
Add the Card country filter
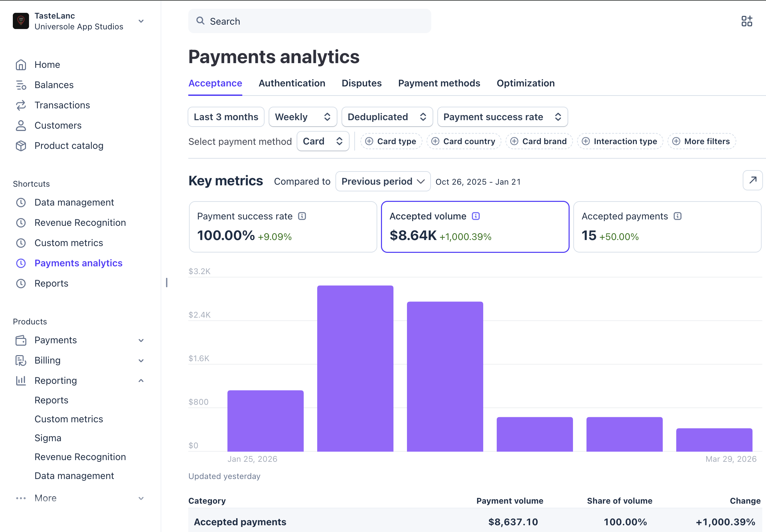pyautogui.click(x=463, y=141)
